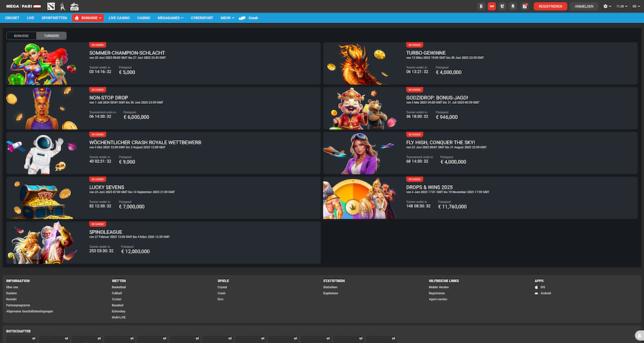Switch to the Bonusse tab

tap(21, 35)
